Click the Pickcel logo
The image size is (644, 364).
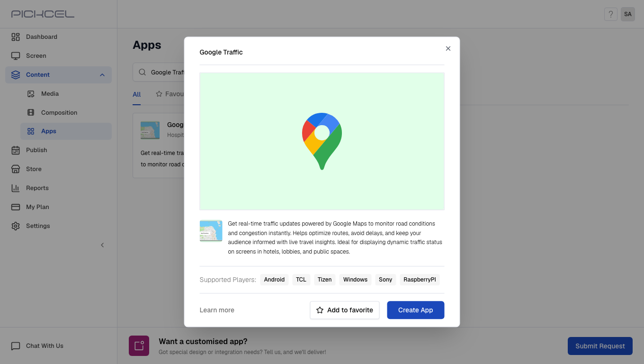[x=43, y=14]
